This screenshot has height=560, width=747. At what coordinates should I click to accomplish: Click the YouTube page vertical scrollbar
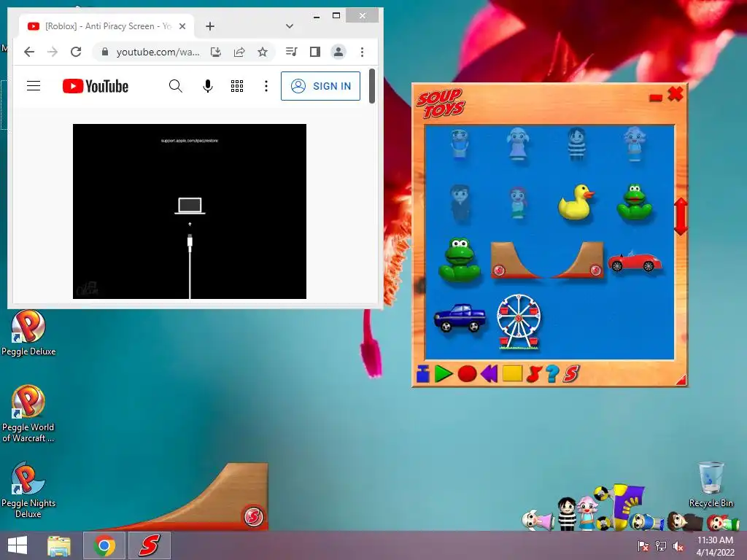[372, 86]
